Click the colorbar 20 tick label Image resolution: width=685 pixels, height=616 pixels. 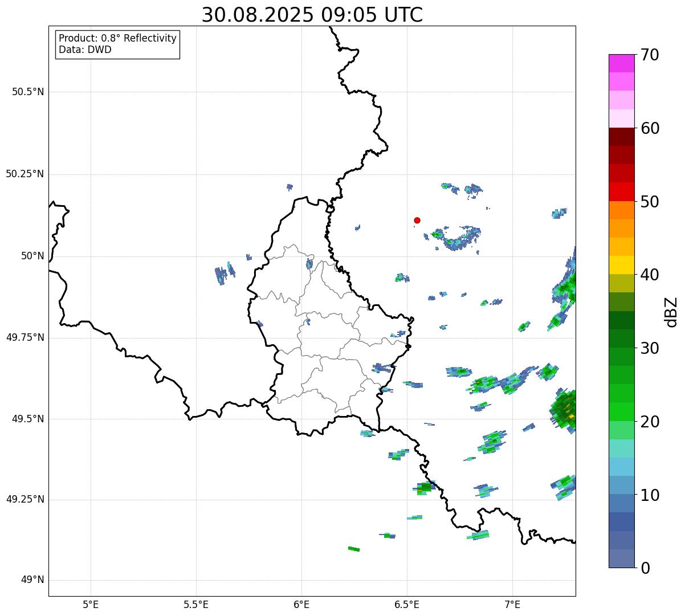(x=650, y=422)
